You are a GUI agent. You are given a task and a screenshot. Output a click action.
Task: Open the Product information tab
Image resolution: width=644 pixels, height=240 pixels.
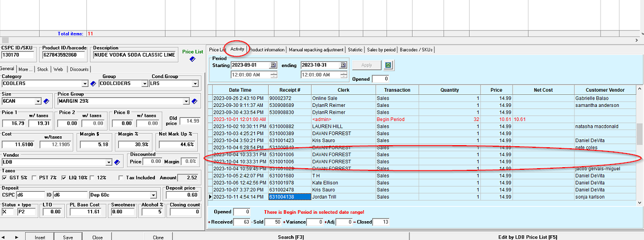tap(267, 50)
